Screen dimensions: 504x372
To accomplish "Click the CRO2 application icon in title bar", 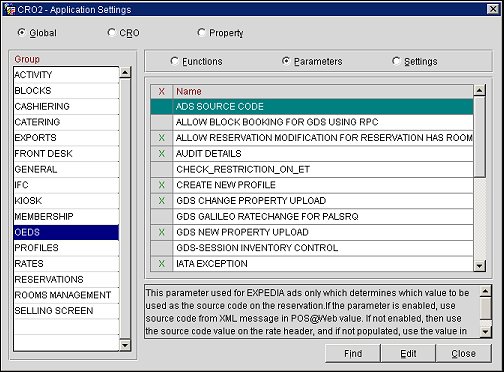I will tap(9, 9).
